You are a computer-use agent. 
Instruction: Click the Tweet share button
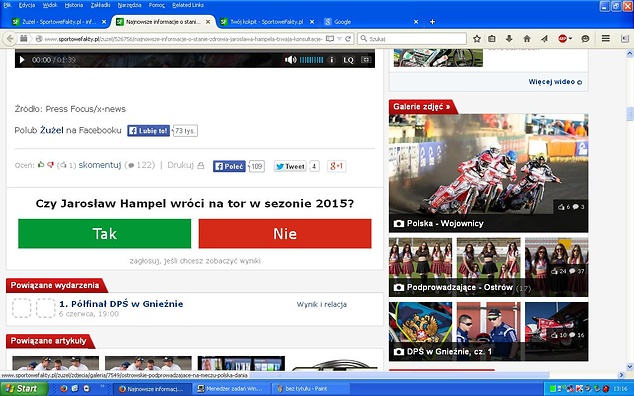290,166
